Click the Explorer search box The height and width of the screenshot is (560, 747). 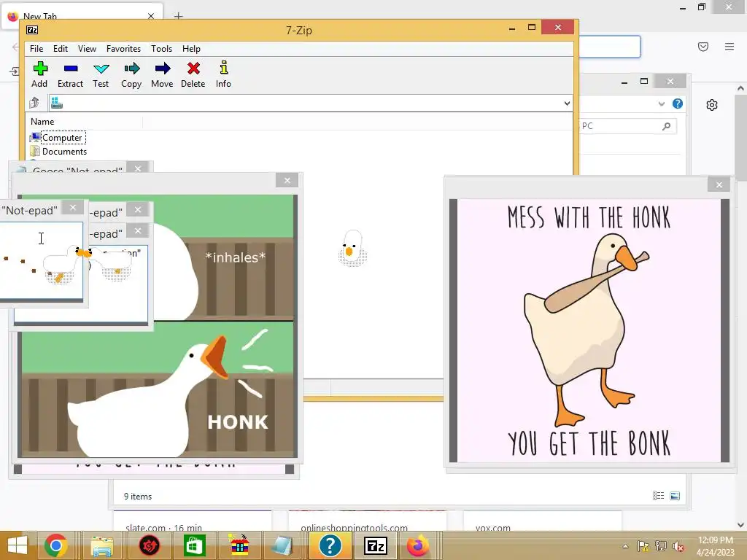pyautogui.click(x=628, y=126)
